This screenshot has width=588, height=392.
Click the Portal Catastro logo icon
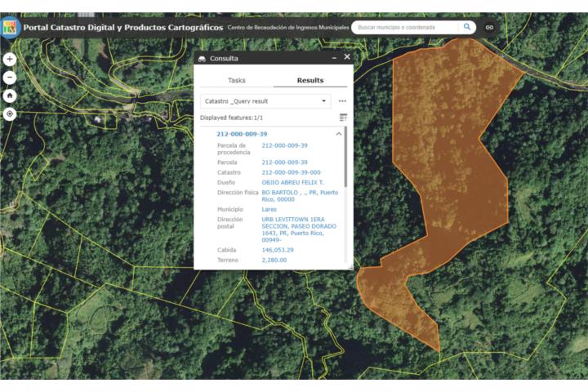[x=11, y=27]
